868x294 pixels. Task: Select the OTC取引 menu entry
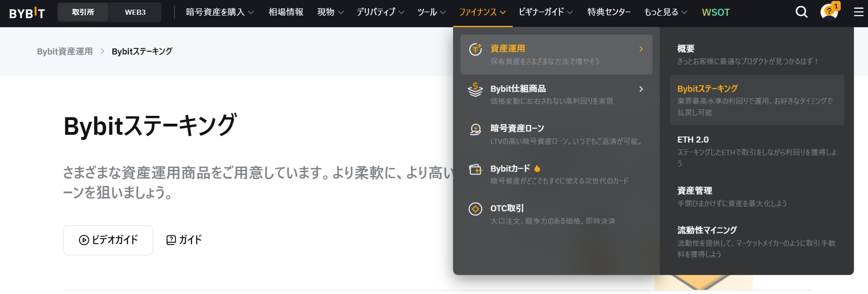click(x=556, y=214)
